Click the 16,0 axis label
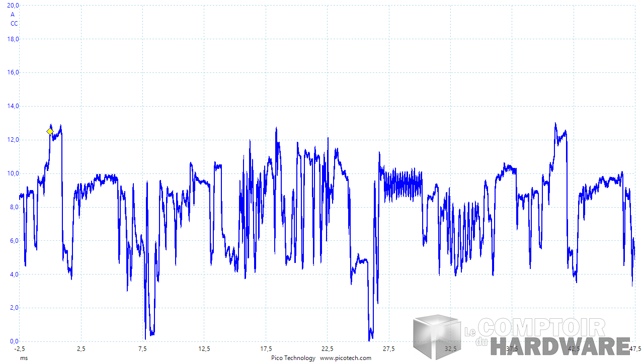 click(x=14, y=72)
